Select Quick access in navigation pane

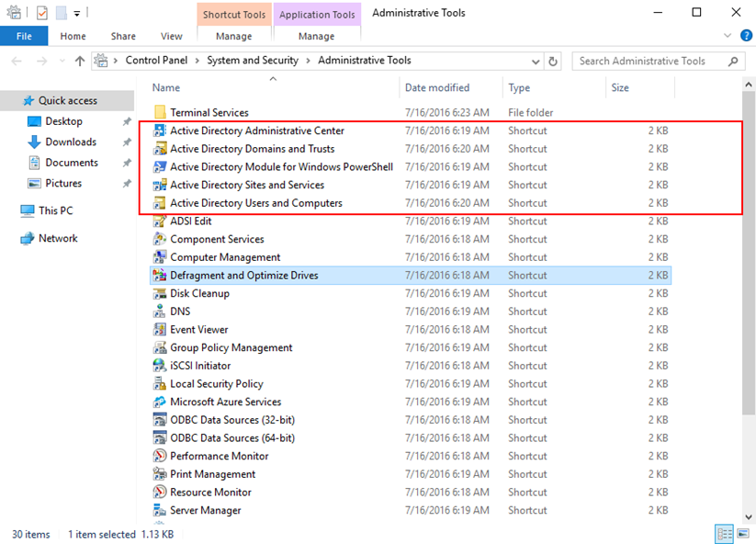click(x=67, y=101)
